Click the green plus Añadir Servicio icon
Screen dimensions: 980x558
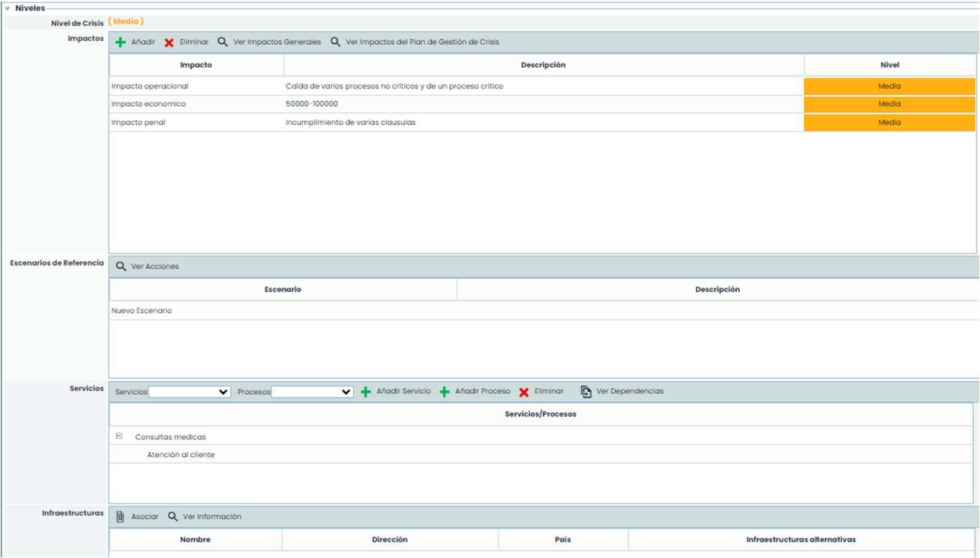click(366, 392)
